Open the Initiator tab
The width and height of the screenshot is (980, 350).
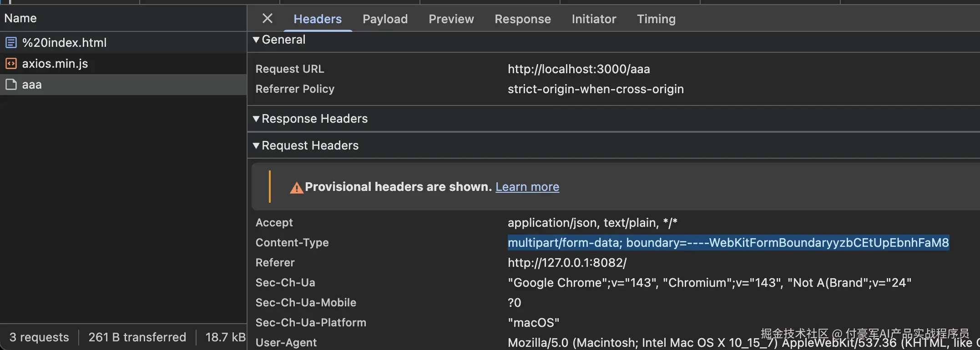[x=594, y=19]
